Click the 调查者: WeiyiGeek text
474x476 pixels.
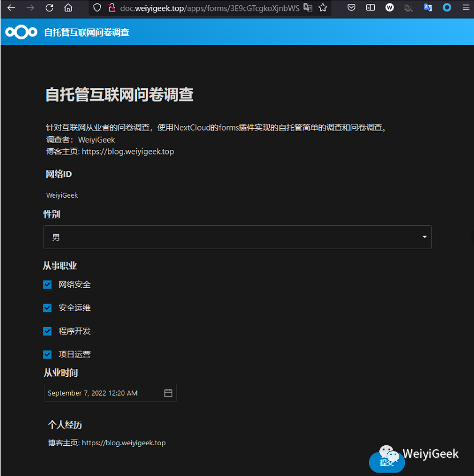80,140
